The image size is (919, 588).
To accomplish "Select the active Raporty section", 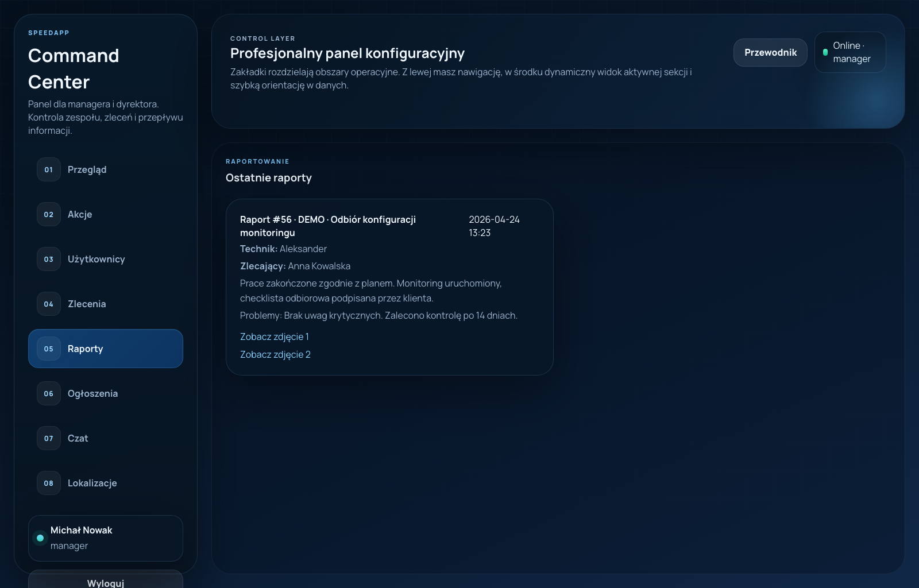I will 105,349.
